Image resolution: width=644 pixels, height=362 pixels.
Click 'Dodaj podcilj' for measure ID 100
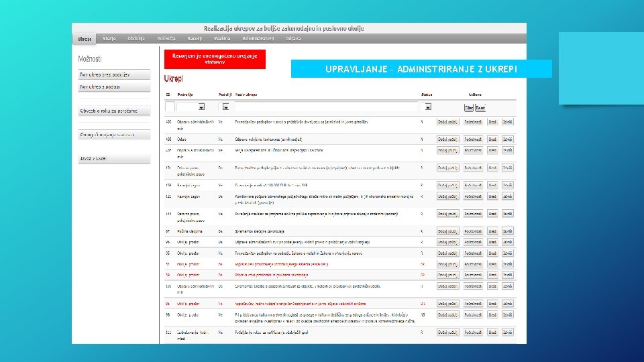point(447,286)
